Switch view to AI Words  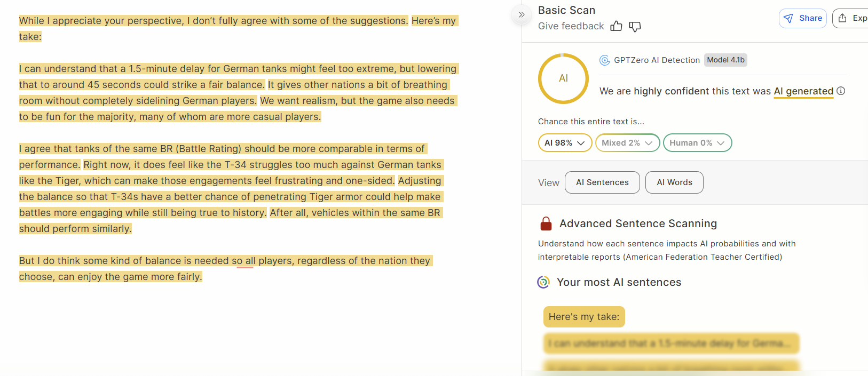click(674, 182)
